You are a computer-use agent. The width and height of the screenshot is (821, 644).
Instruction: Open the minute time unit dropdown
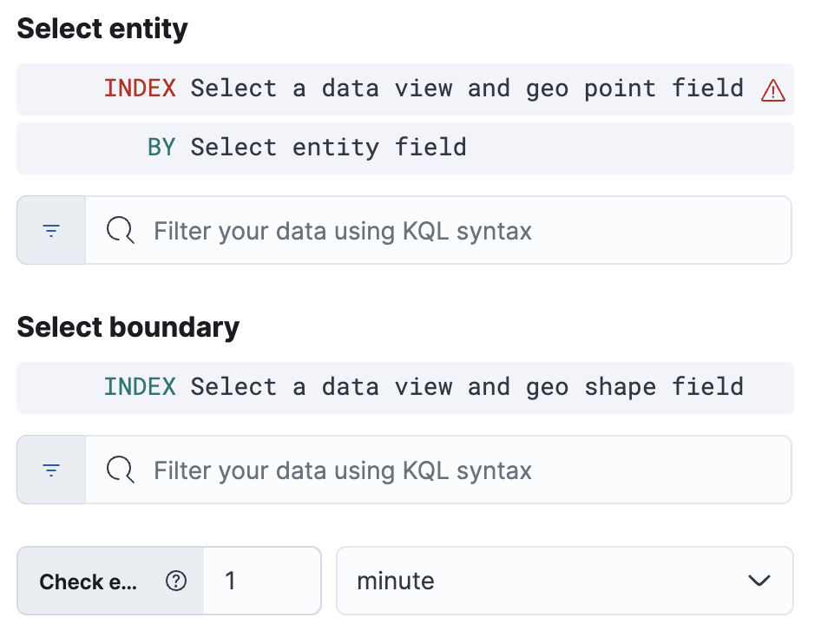pyautogui.click(x=564, y=581)
